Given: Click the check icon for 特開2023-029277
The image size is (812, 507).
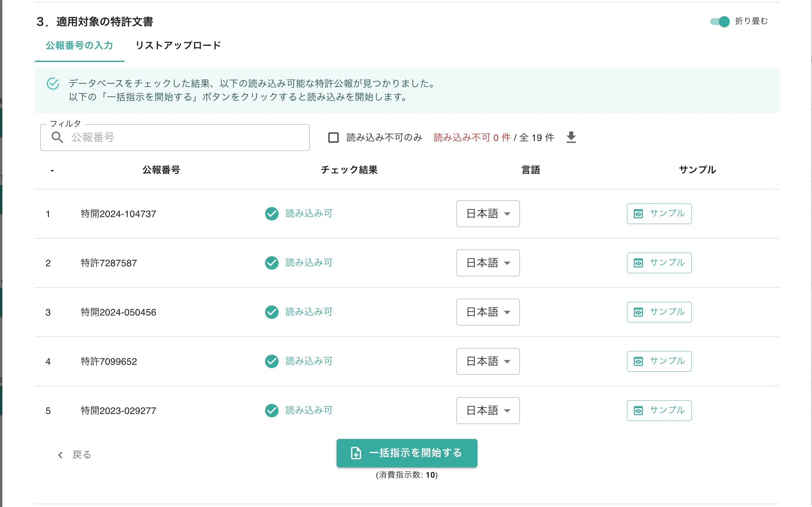Looking at the screenshot, I should click(x=271, y=410).
